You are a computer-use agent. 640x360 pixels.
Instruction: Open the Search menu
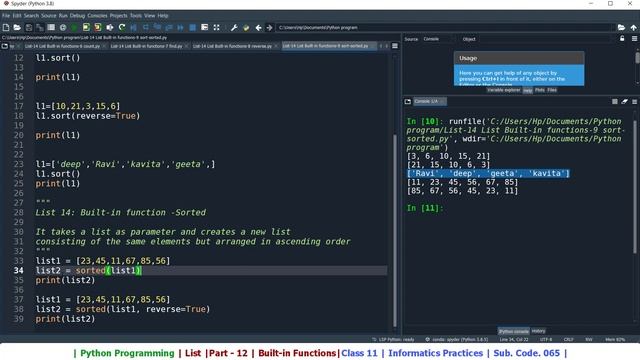click(31, 16)
